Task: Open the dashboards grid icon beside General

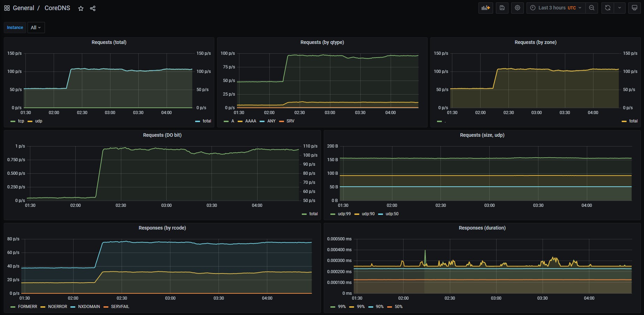Action: tap(7, 8)
